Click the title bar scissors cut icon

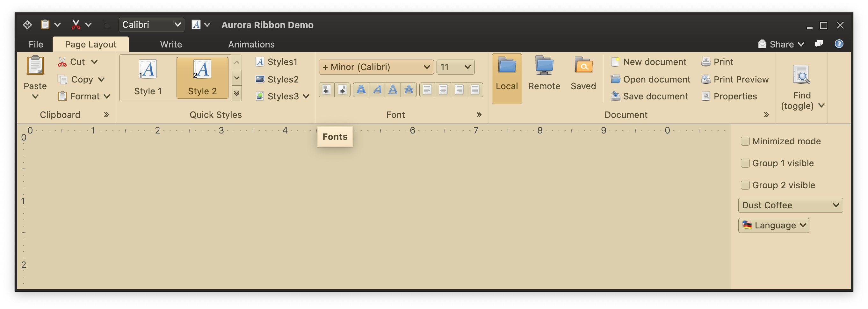pos(76,25)
